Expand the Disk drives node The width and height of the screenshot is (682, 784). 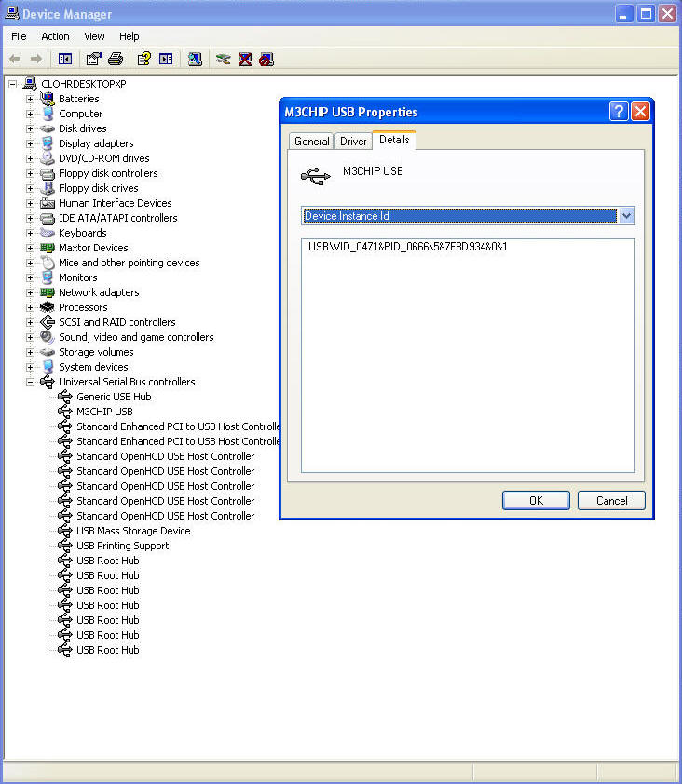pyautogui.click(x=30, y=129)
